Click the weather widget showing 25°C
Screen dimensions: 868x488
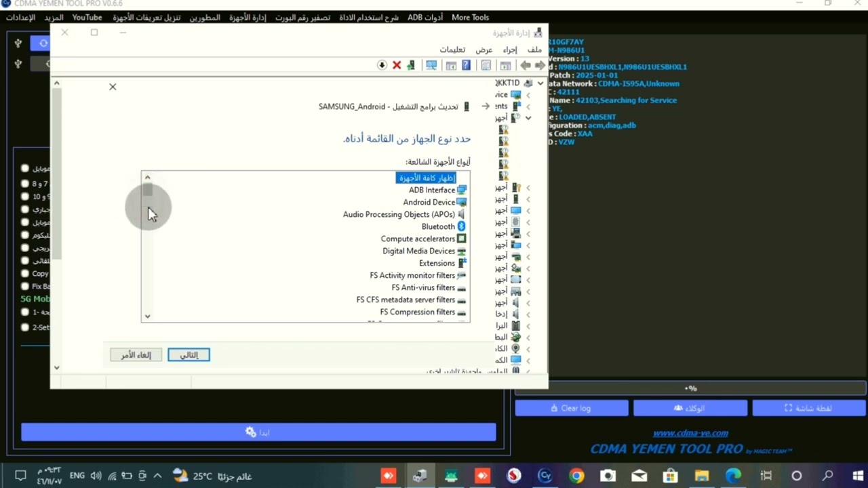point(212,476)
